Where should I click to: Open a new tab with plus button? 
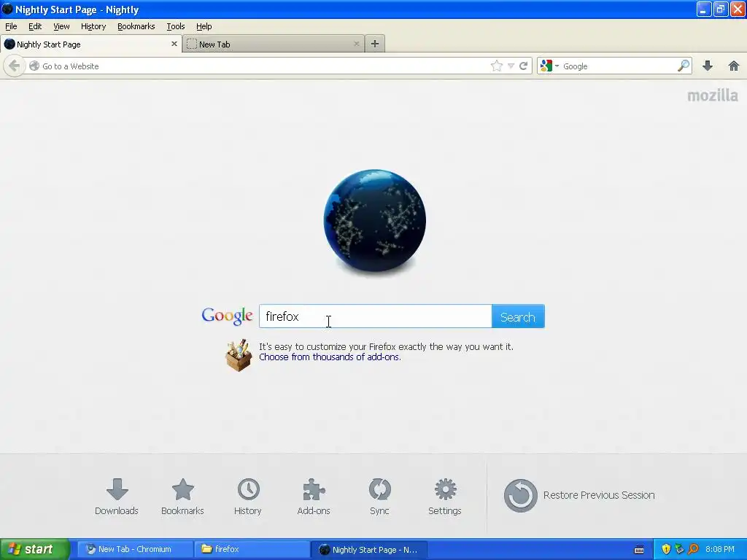coord(375,44)
